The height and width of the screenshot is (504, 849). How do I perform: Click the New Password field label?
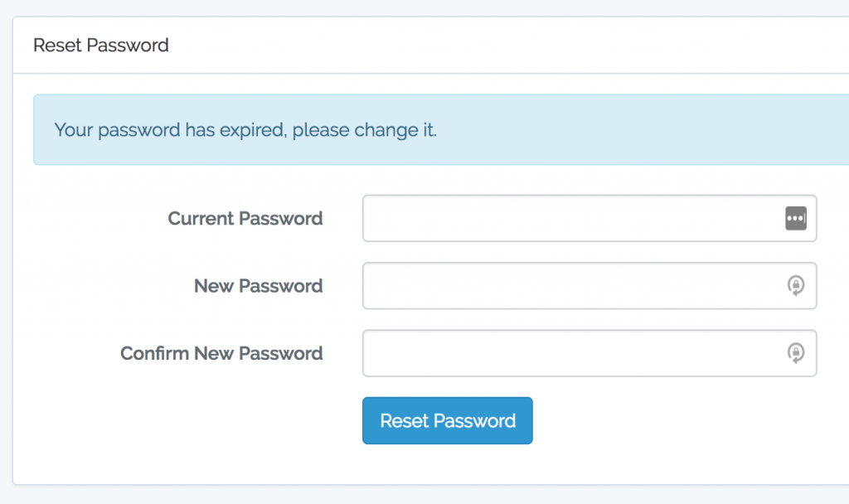click(258, 285)
